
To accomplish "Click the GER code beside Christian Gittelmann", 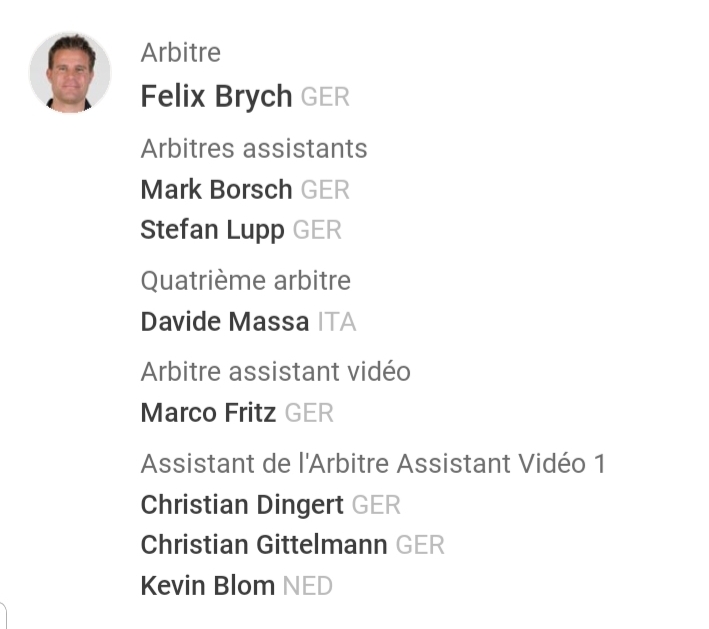I will 420,545.
